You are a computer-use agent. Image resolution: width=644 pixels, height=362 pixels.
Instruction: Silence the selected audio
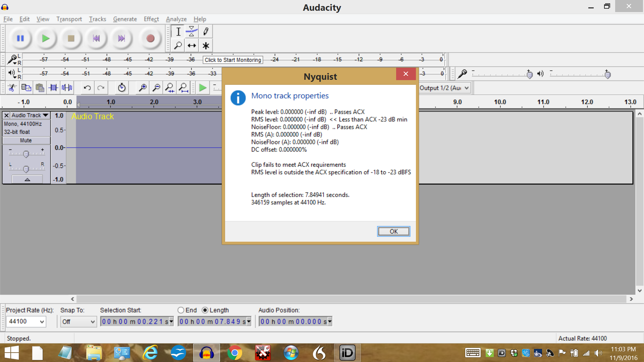(67, 87)
